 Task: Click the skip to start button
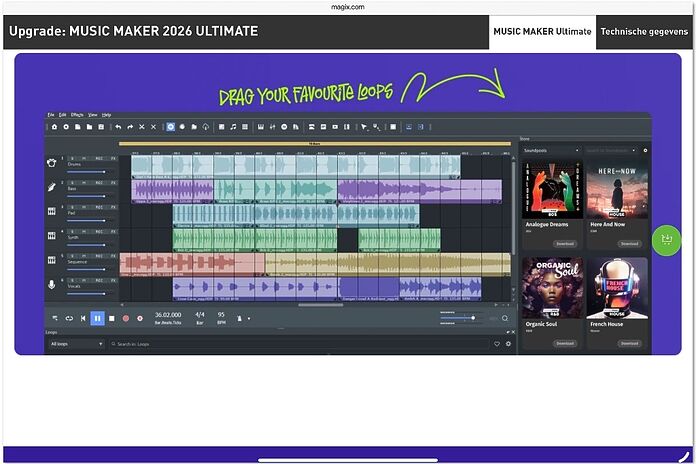click(x=83, y=318)
